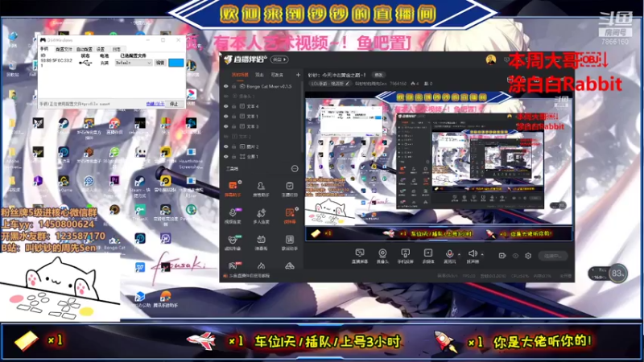Hide the 图片 2 source

(x=226, y=146)
